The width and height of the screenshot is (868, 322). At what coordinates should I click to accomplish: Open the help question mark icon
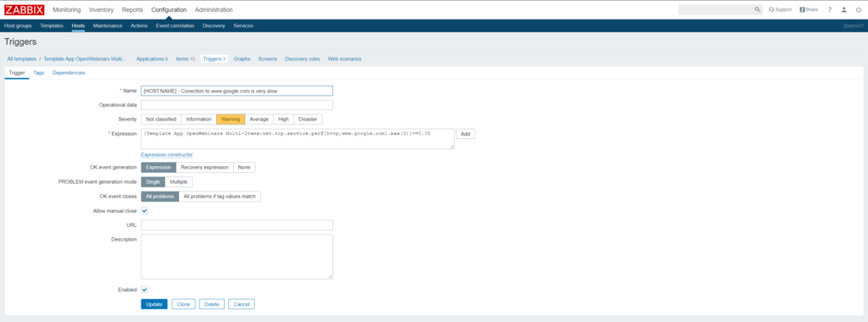tap(829, 9)
